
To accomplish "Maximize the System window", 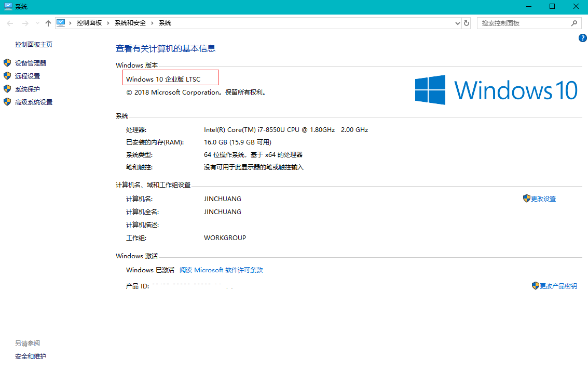I will 552,6.
